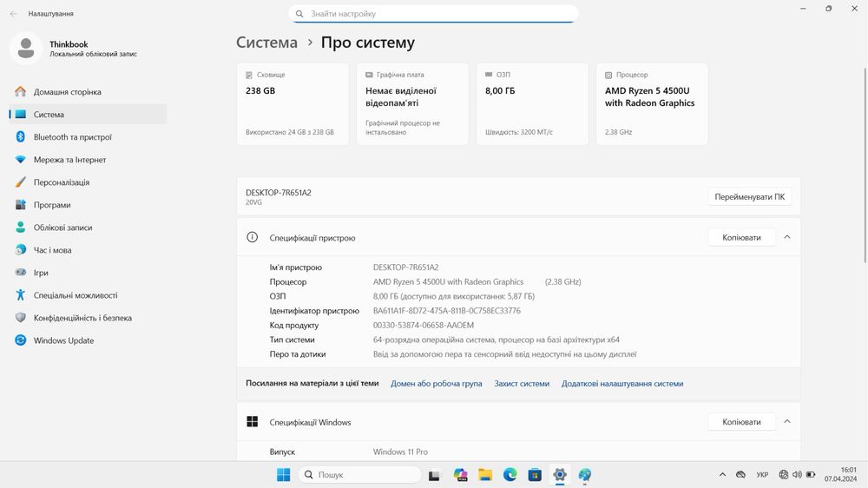Viewport: 868px width, 488px height.
Task: Click the Конфіденційність і безпека shield icon
Action: 21,318
